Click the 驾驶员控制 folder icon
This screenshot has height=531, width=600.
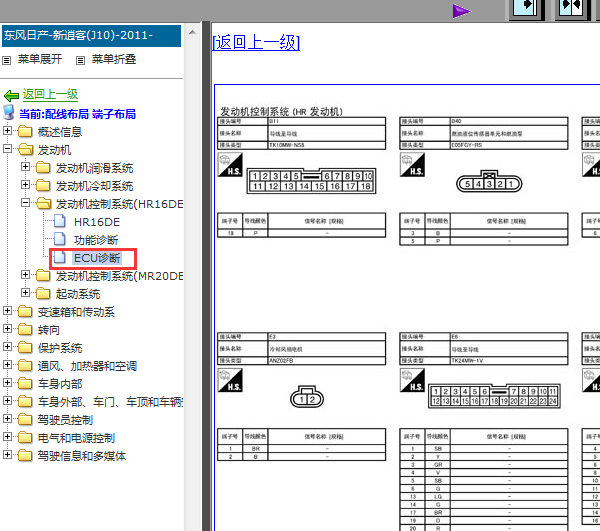pos(25,419)
